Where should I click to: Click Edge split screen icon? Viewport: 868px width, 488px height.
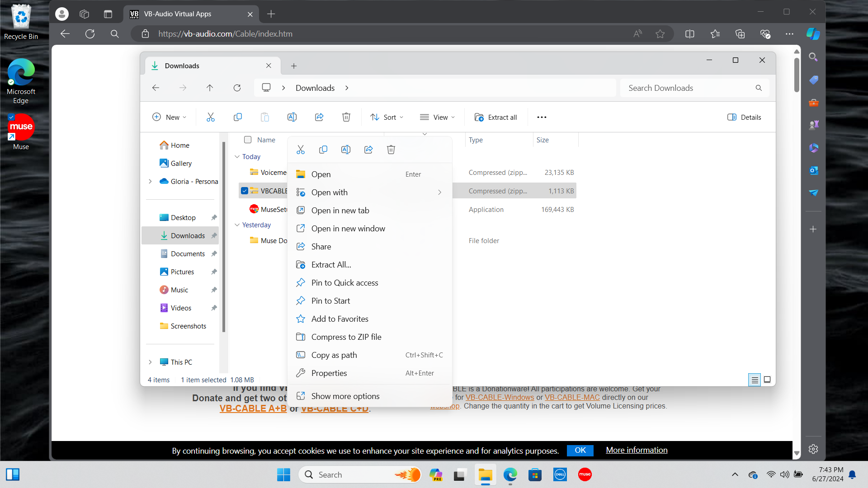pyautogui.click(x=690, y=34)
